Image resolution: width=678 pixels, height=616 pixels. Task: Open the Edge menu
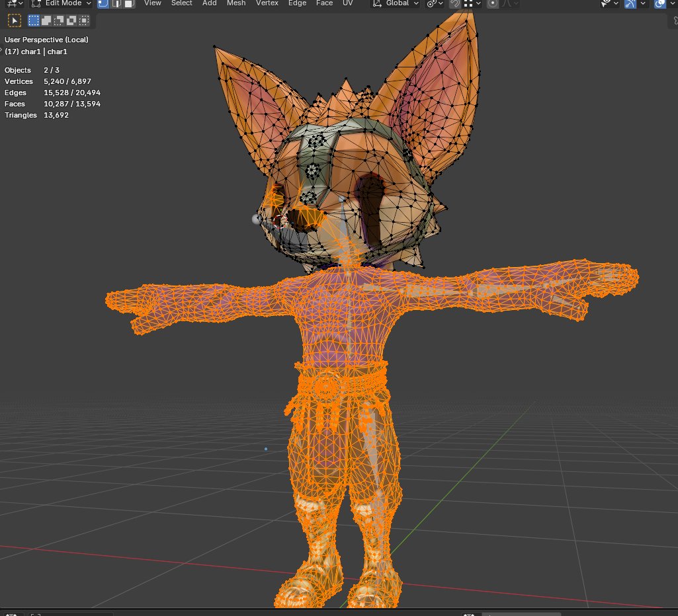point(298,3)
